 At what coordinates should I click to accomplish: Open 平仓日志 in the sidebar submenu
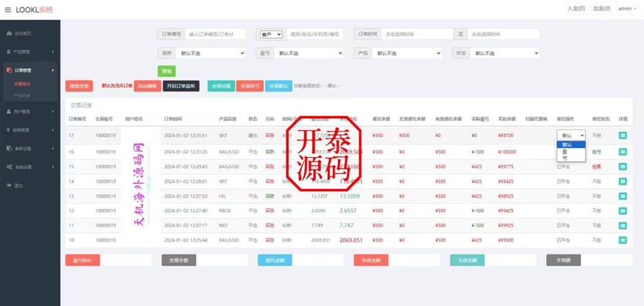click(22, 96)
